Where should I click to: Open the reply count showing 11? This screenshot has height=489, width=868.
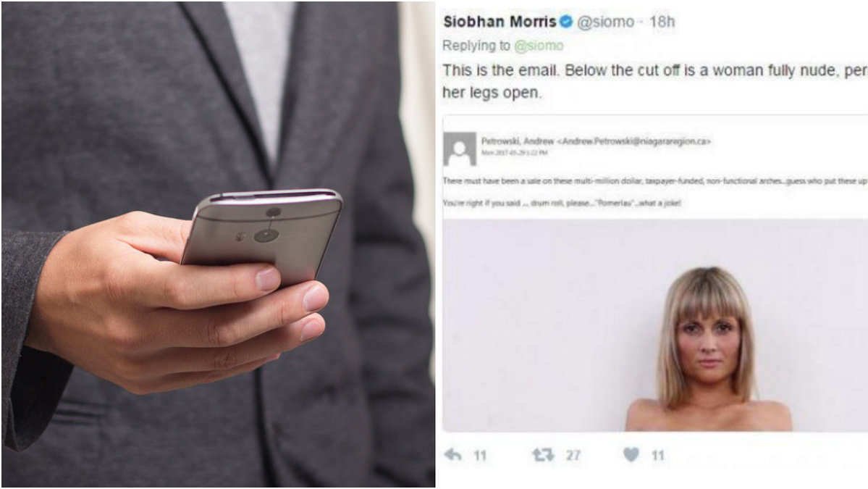[x=480, y=456]
